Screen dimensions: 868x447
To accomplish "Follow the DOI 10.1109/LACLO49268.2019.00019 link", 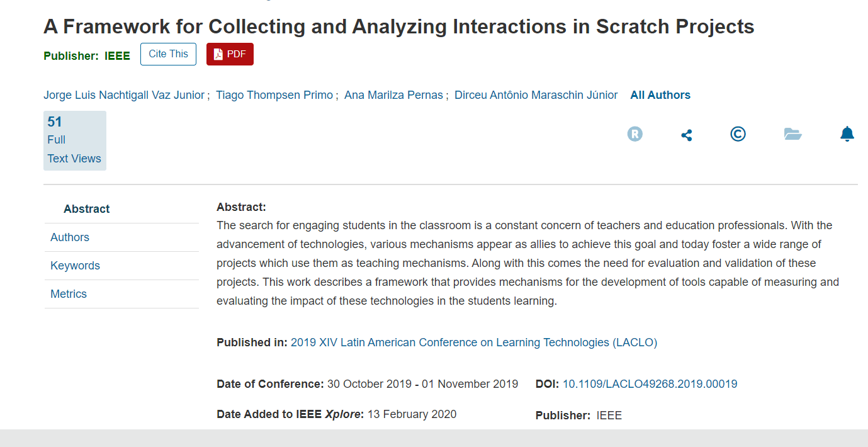I will point(650,384).
